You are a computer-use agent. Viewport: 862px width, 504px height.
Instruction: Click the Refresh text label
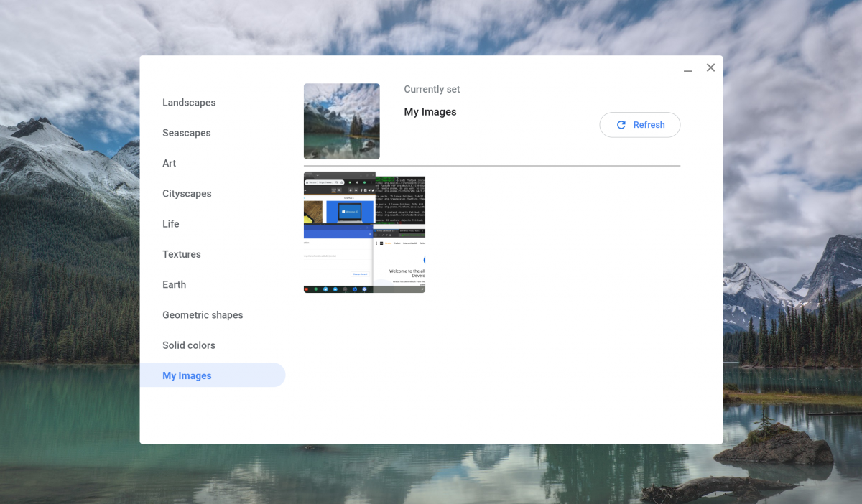coord(649,124)
